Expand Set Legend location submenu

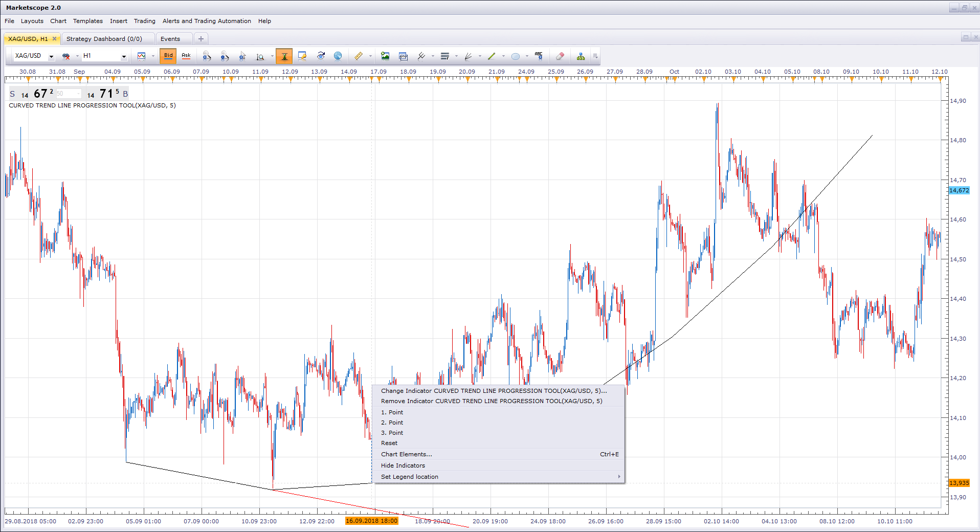(x=499, y=477)
